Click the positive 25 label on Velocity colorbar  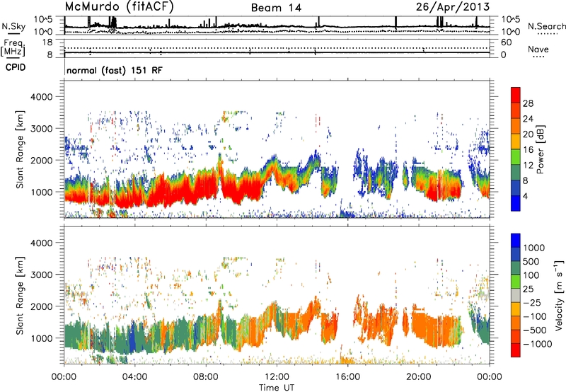[528, 289]
